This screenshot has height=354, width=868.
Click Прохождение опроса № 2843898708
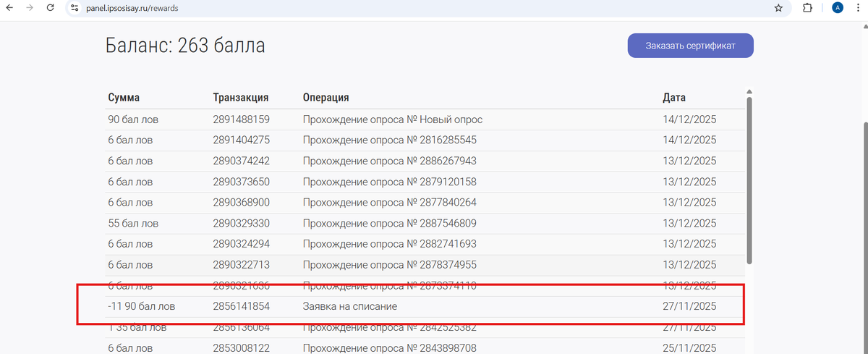(x=389, y=348)
